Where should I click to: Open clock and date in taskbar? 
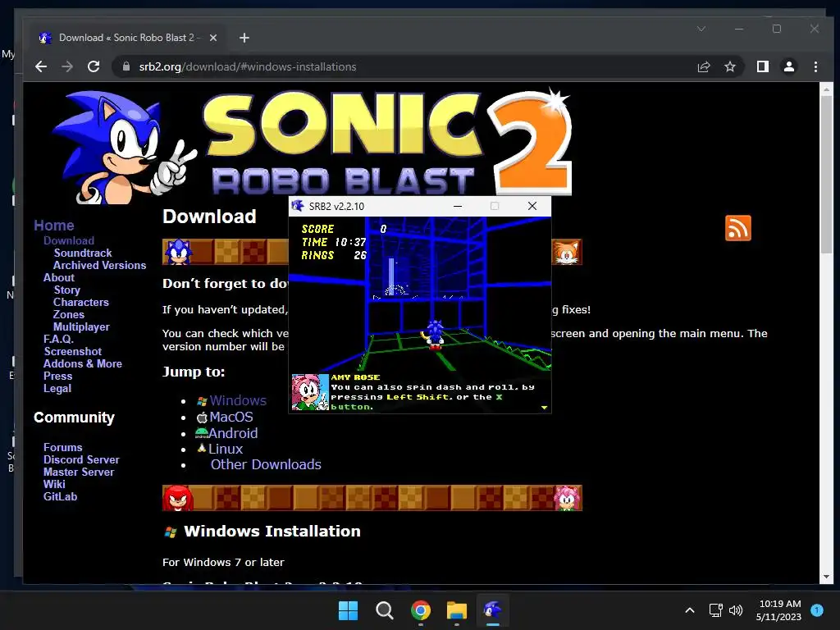pyautogui.click(x=779, y=610)
